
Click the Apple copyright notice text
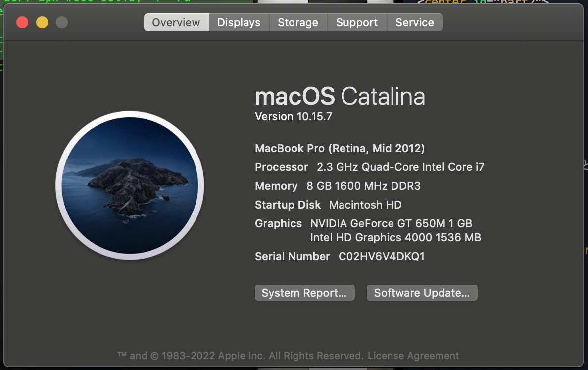[x=241, y=355]
